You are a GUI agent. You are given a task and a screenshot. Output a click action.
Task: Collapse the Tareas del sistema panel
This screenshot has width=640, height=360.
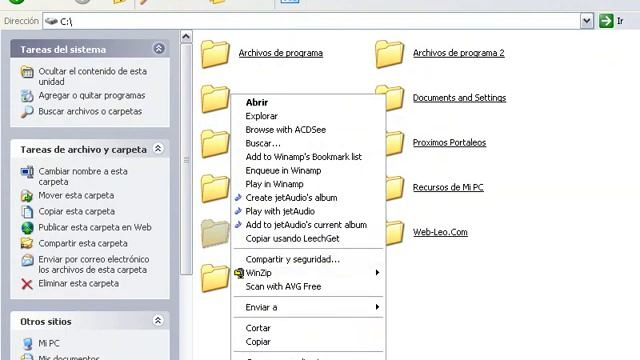click(158, 49)
